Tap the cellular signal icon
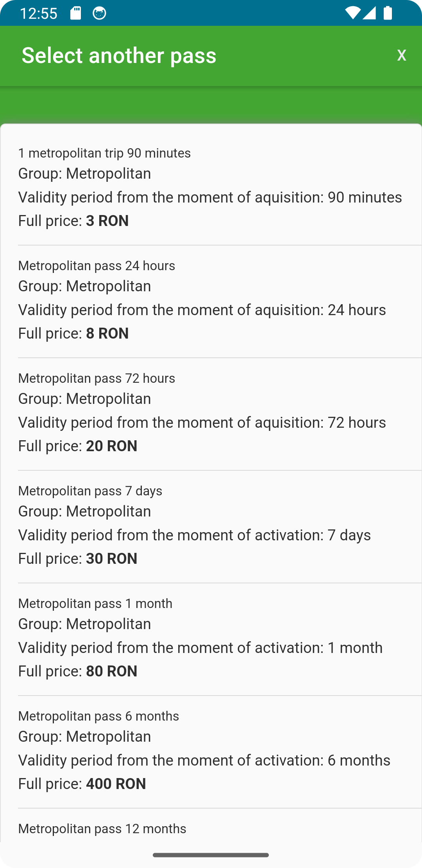Image resolution: width=422 pixels, height=868 pixels. pos(369,13)
